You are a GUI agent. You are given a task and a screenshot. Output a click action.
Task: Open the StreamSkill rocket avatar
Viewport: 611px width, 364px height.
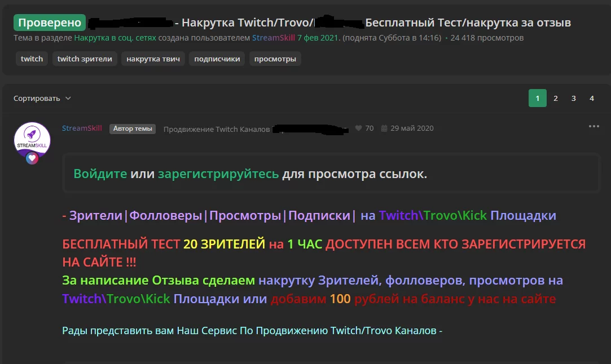(32, 140)
